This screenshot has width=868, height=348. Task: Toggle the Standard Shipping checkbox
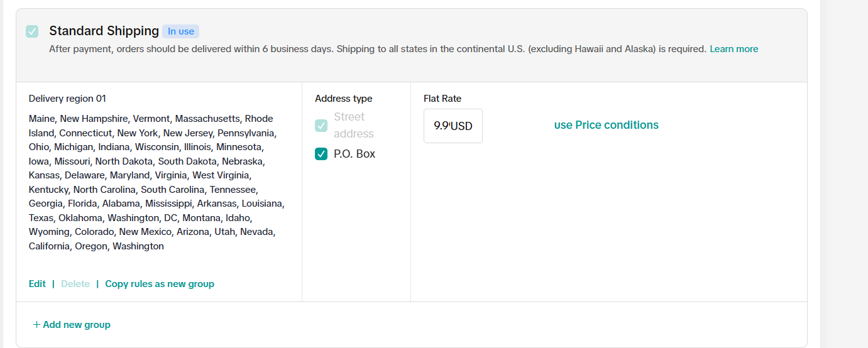click(32, 31)
